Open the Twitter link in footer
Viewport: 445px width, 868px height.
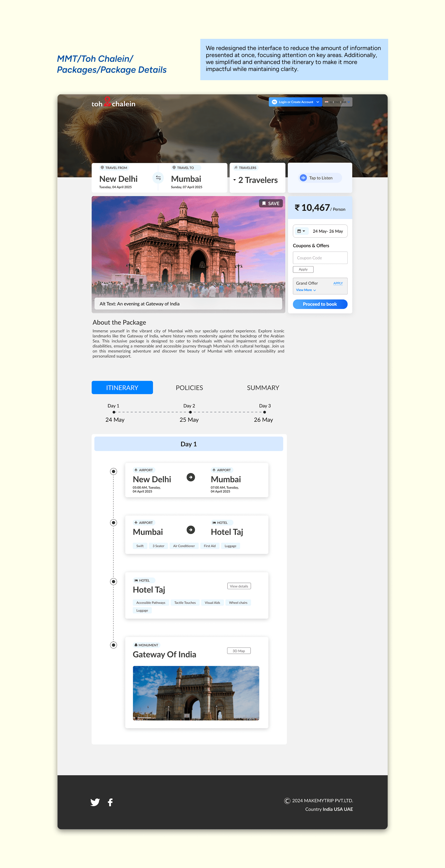(95, 802)
